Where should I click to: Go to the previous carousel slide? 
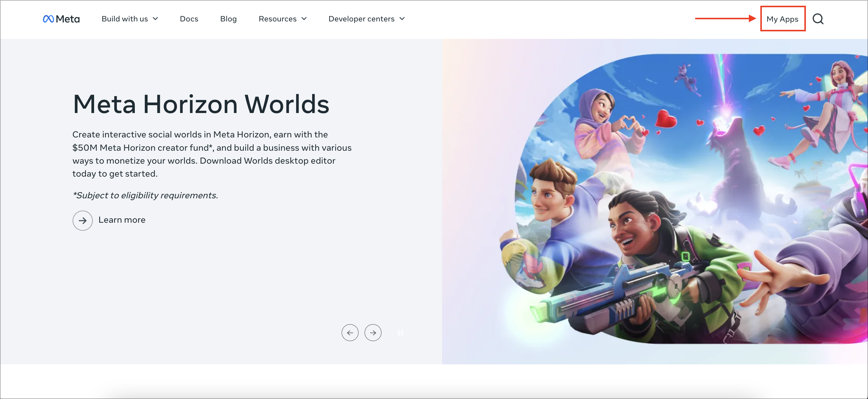pos(350,333)
